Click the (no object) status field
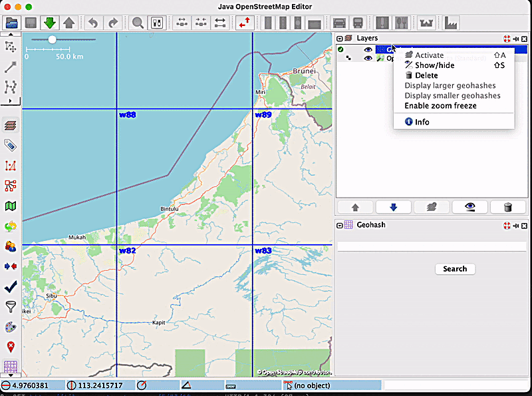 332,385
